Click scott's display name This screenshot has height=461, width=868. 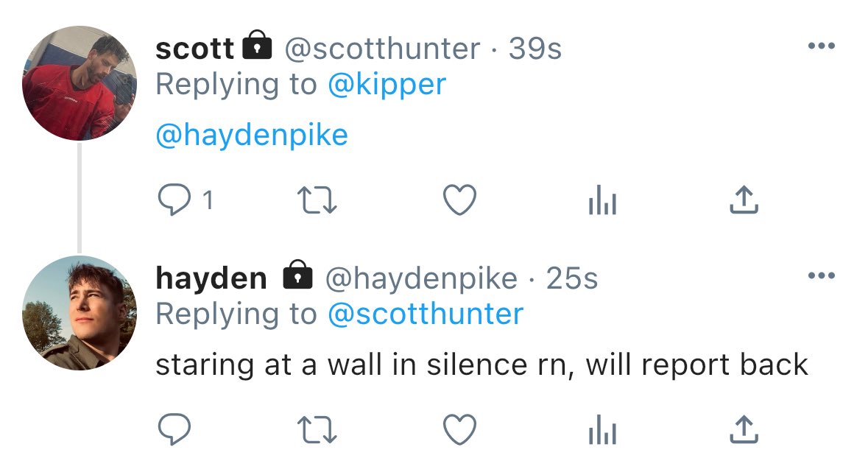195,49
